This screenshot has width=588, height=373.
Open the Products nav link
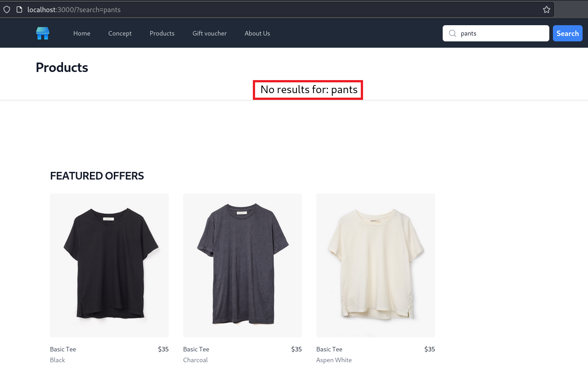pyautogui.click(x=162, y=33)
